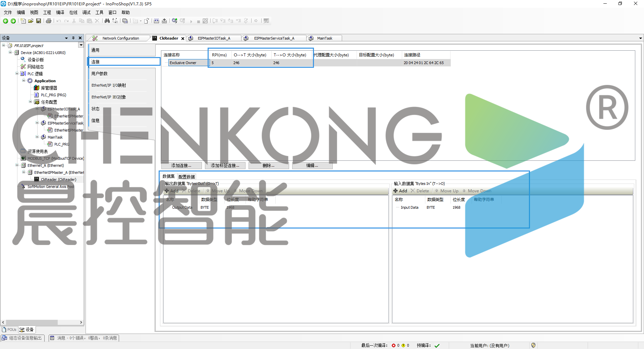This screenshot has width=644, height=349.
Task: Collapse the Ethernet_A (Ethernet) node
Action: pyautogui.click(x=17, y=165)
